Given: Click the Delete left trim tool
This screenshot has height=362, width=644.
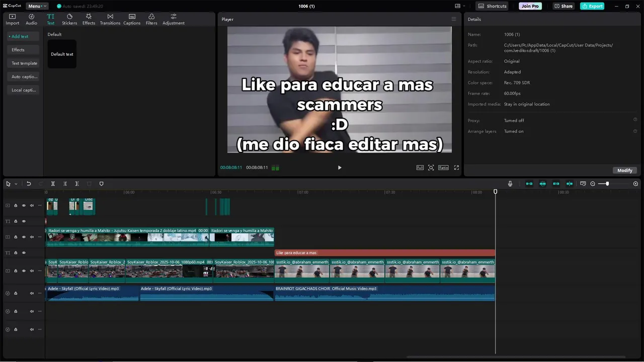Looking at the screenshot, I should click(65, 184).
